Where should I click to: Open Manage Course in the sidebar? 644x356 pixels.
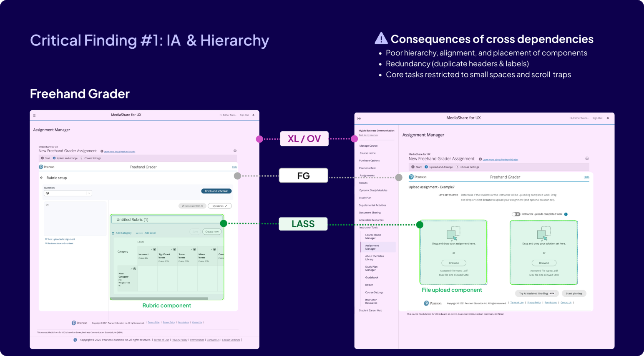[368, 146]
